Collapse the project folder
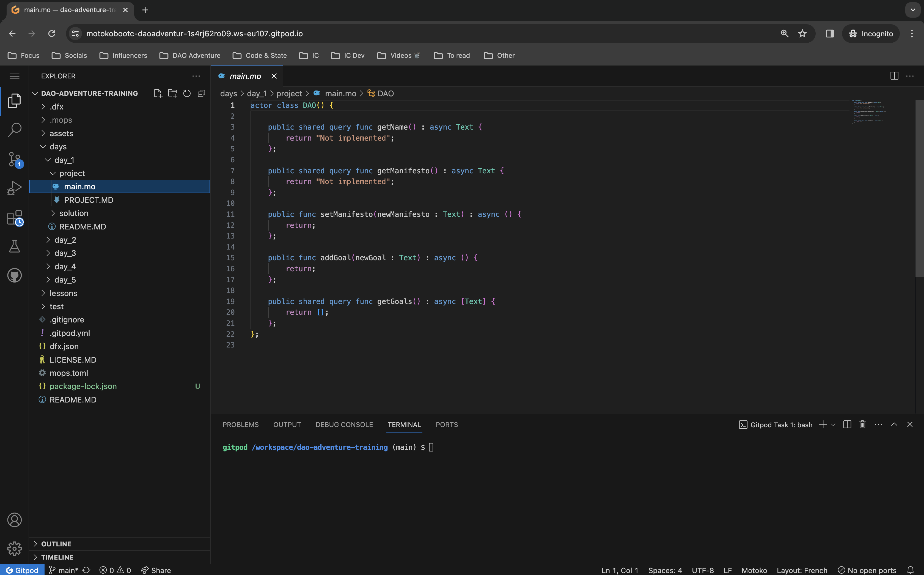Image resolution: width=924 pixels, height=575 pixels. pyautogui.click(x=119, y=173)
